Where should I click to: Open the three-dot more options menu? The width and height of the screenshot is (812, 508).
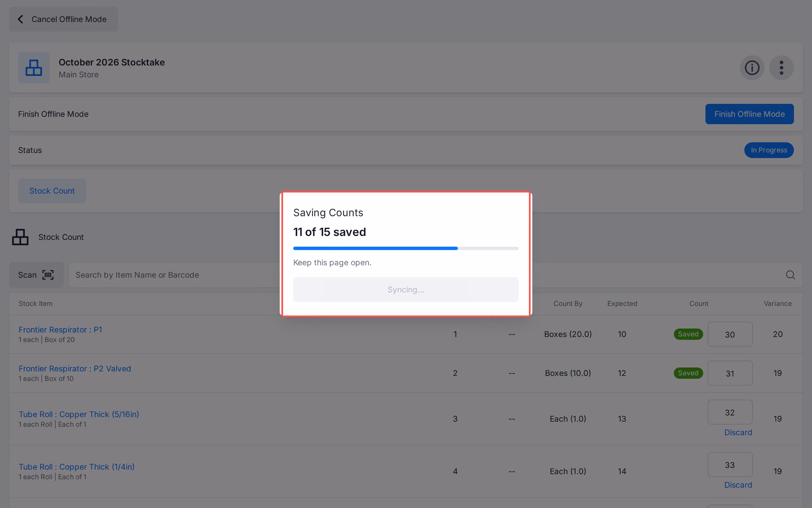pos(781,68)
